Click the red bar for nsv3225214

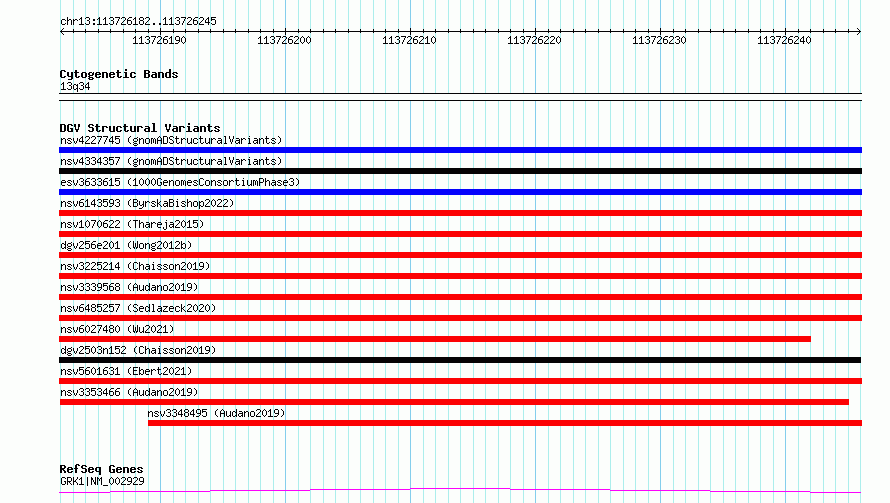click(460, 276)
